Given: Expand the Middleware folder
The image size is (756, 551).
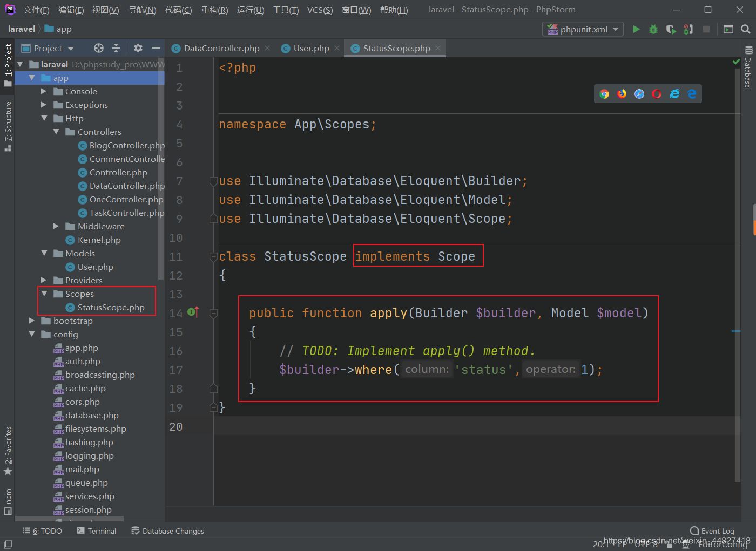Looking at the screenshot, I should click(x=56, y=226).
